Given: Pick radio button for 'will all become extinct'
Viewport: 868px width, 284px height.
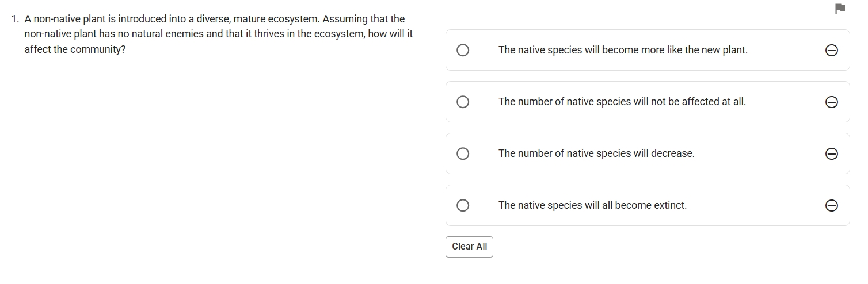Looking at the screenshot, I should (463, 205).
